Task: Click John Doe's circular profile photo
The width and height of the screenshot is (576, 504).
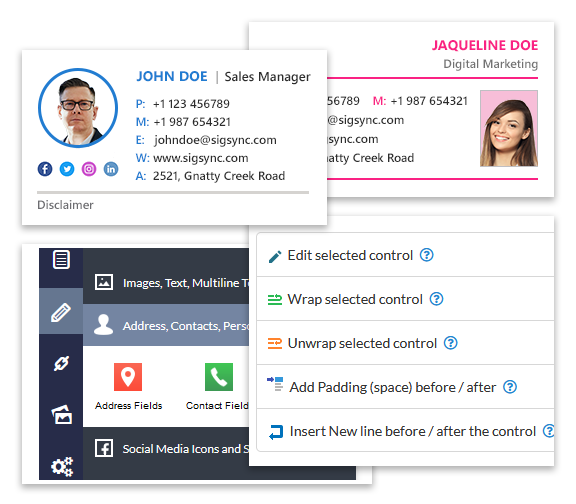Action: pyautogui.click(x=78, y=108)
